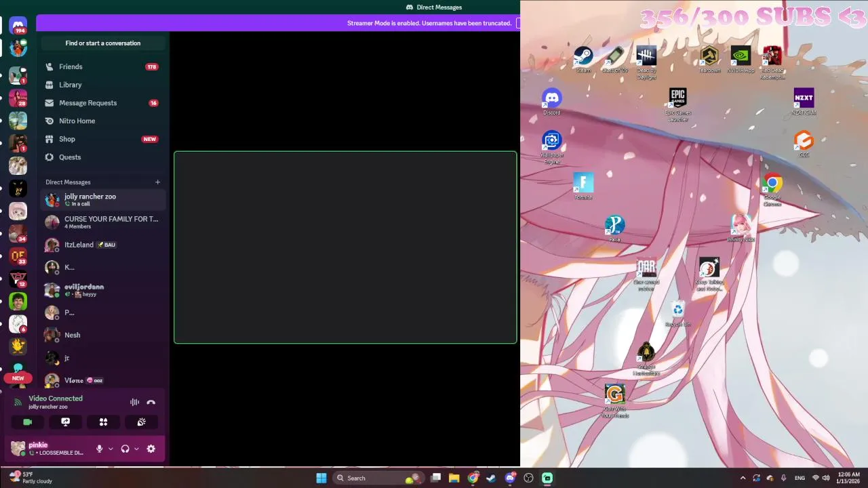The image size is (868, 488).
Task: Open NZXT CAM desktop shortcut
Action: (x=804, y=102)
